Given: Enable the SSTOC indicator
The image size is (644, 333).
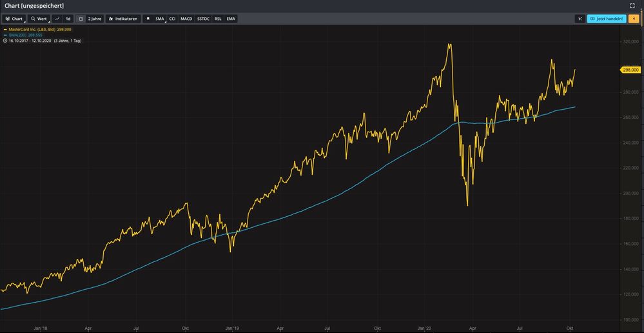Looking at the screenshot, I should coord(203,19).
